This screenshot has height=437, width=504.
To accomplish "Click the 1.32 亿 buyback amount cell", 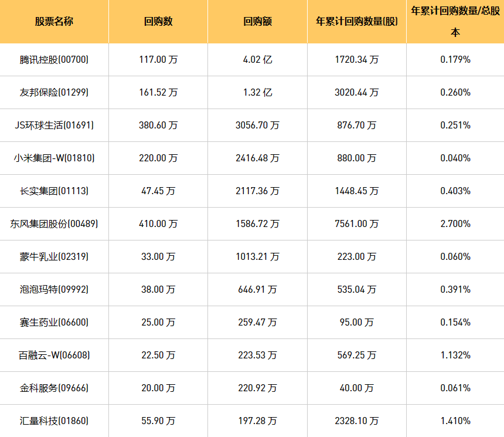I will pyautogui.click(x=257, y=92).
